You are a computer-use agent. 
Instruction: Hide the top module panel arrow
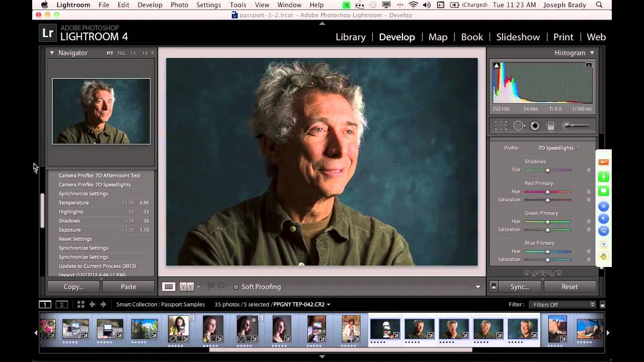pyautogui.click(x=322, y=23)
